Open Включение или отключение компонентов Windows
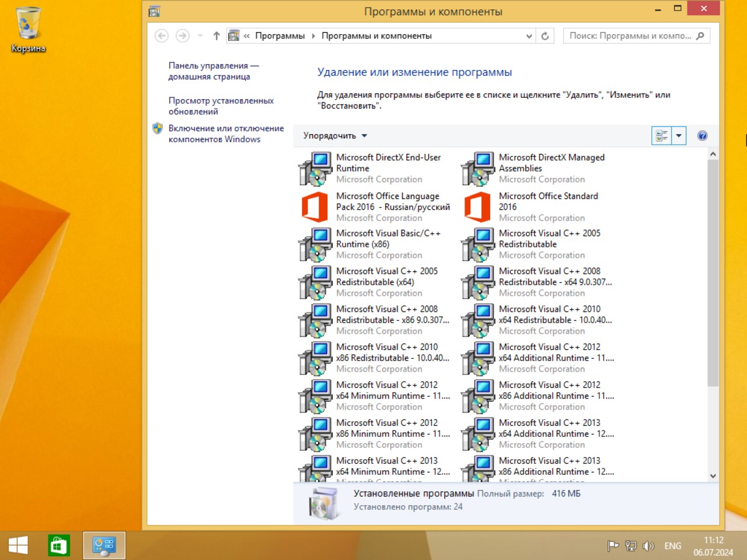Viewport: 747px width, 560px height. click(x=226, y=134)
